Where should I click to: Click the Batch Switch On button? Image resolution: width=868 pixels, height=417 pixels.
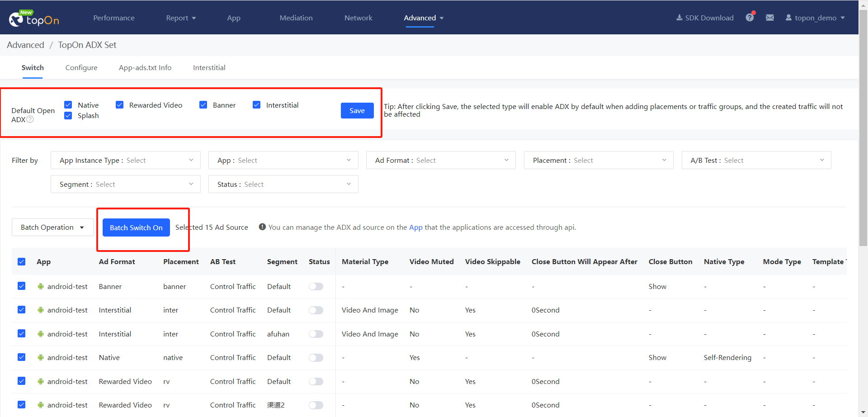pyautogui.click(x=136, y=227)
